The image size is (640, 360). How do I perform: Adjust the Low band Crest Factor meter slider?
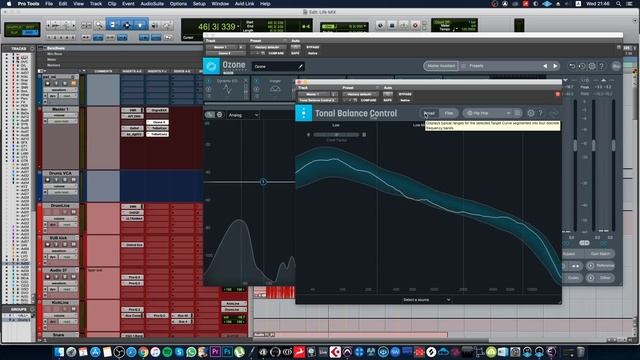click(x=336, y=134)
